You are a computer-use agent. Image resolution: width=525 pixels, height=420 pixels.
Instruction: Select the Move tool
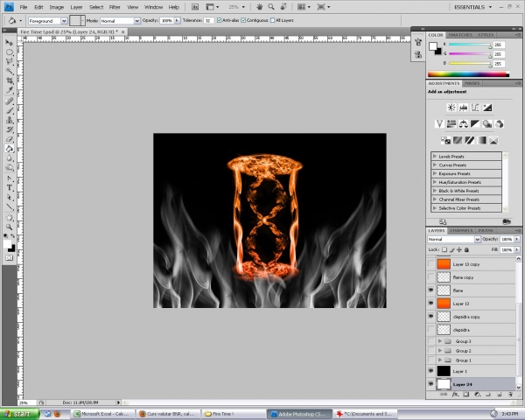pos(9,43)
